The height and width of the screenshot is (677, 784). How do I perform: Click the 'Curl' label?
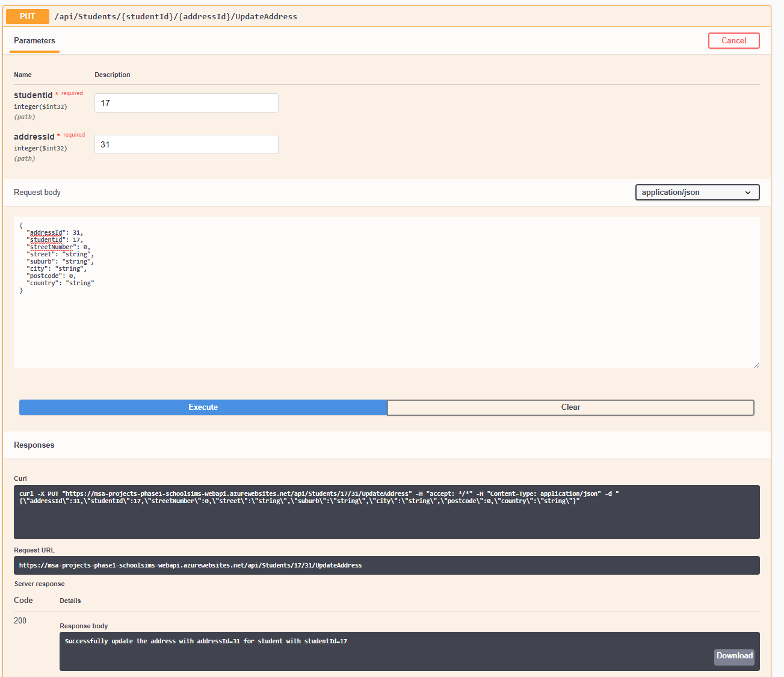[20, 478]
